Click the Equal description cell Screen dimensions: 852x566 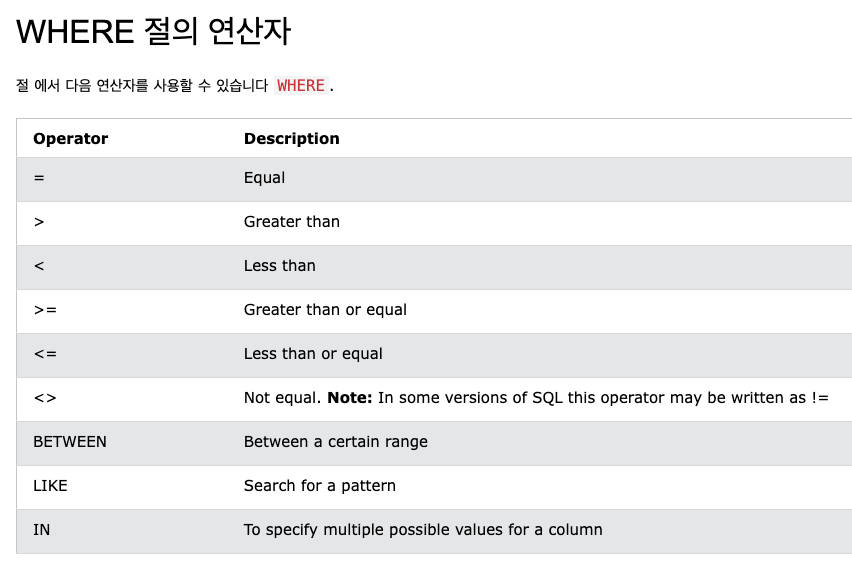pos(264,178)
